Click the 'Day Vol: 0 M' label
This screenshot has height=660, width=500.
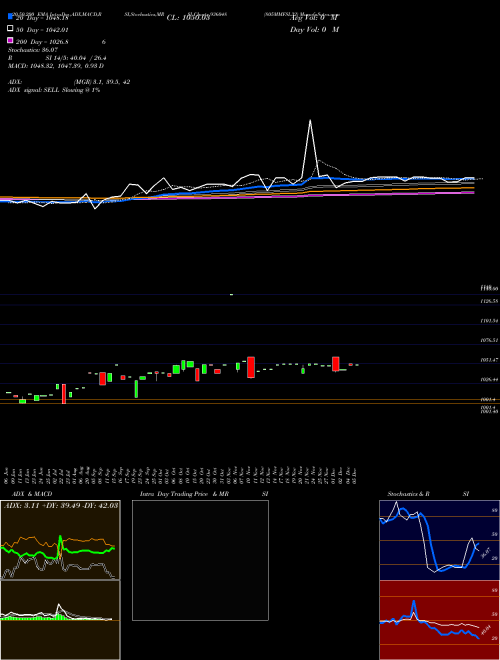coord(314,29)
